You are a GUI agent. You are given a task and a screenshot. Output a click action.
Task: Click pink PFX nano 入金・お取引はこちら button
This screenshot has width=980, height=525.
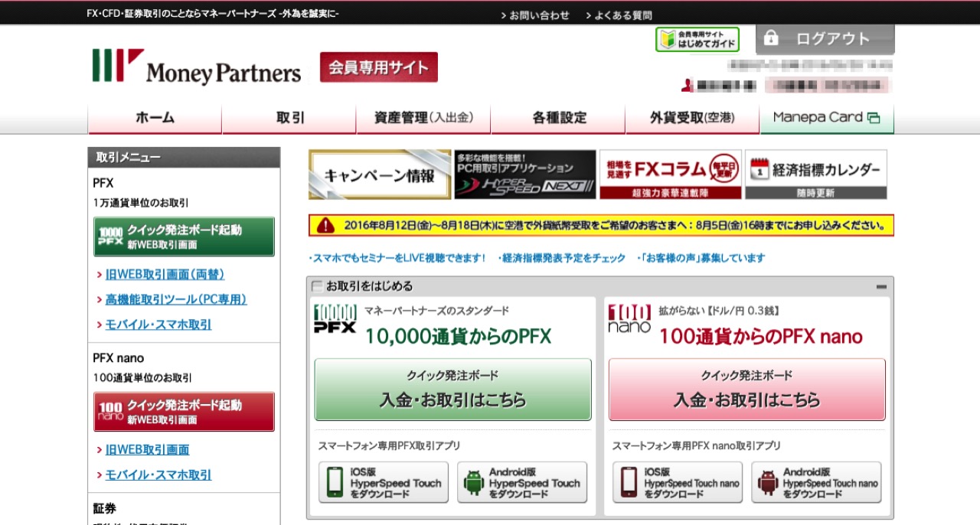point(747,390)
